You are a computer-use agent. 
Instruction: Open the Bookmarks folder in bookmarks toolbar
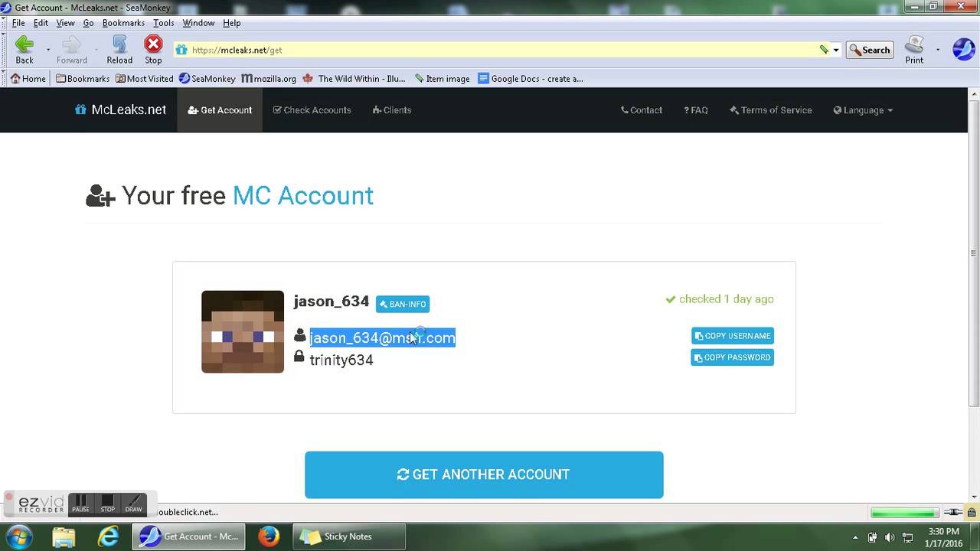(x=83, y=78)
